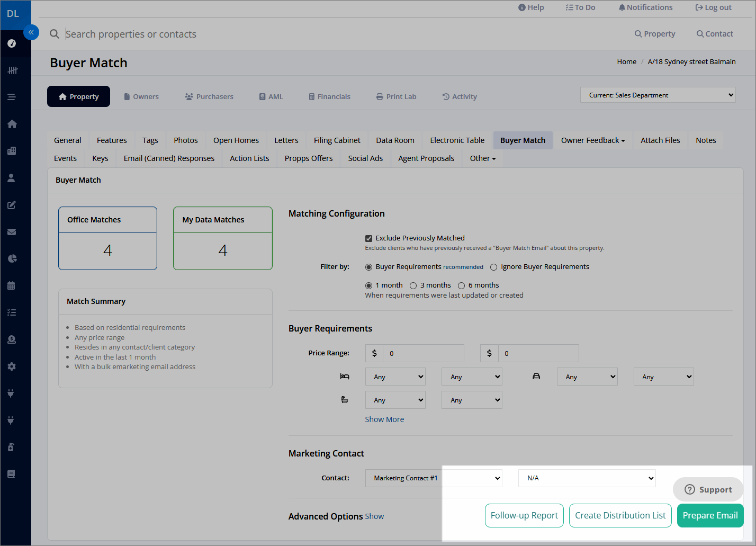Open the calendar icon in left sidebar

pyautogui.click(x=12, y=285)
